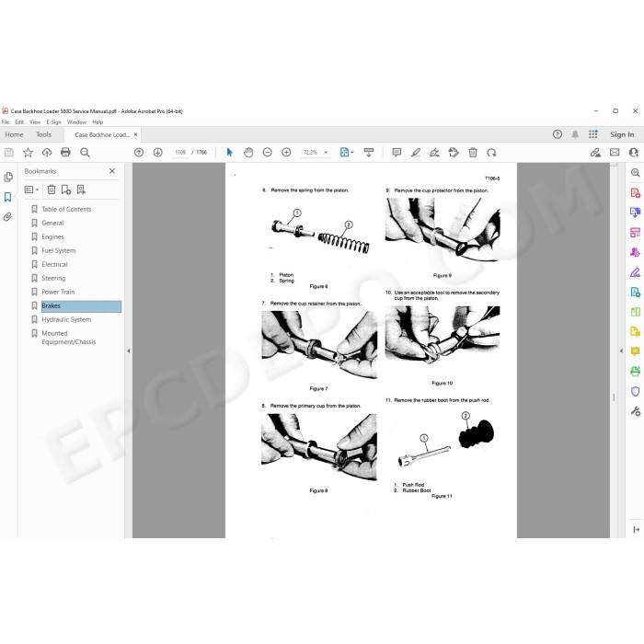
Task: Close the Case Backhoe Load document tab
Action: [x=135, y=134]
